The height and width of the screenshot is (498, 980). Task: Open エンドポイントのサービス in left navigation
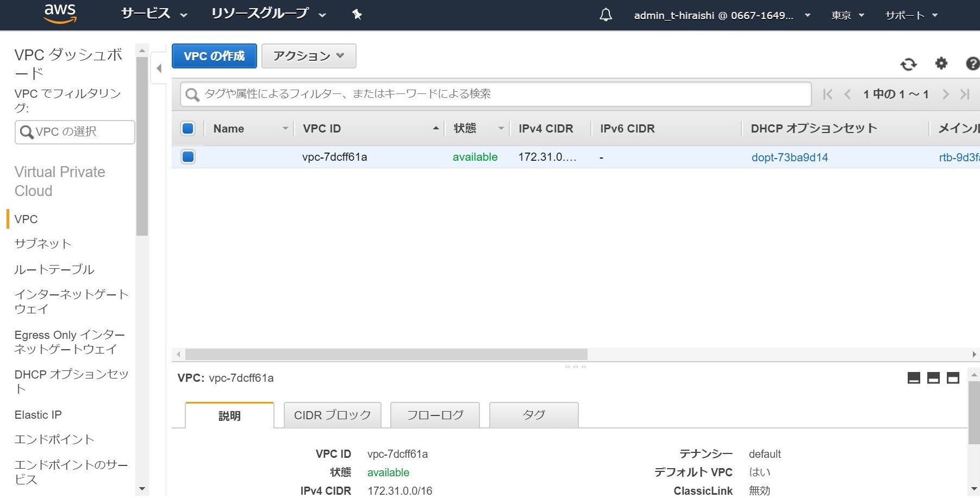tap(71, 472)
